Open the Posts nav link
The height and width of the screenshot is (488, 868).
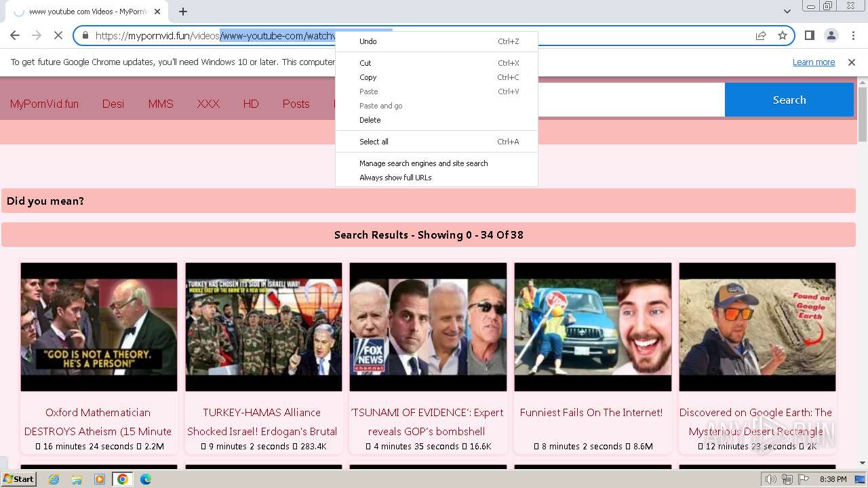point(296,104)
